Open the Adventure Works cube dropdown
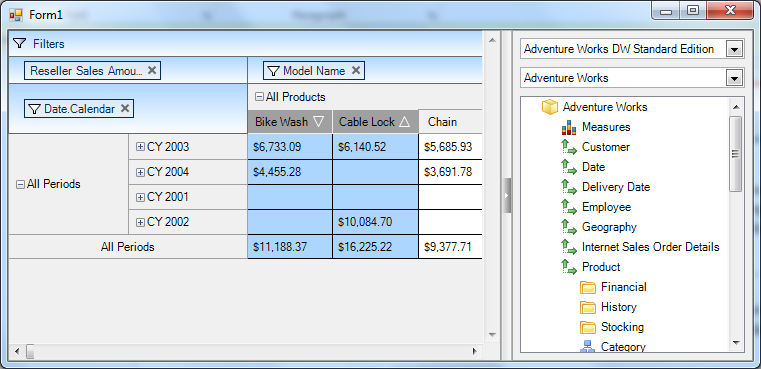This screenshot has width=761, height=369. point(734,78)
